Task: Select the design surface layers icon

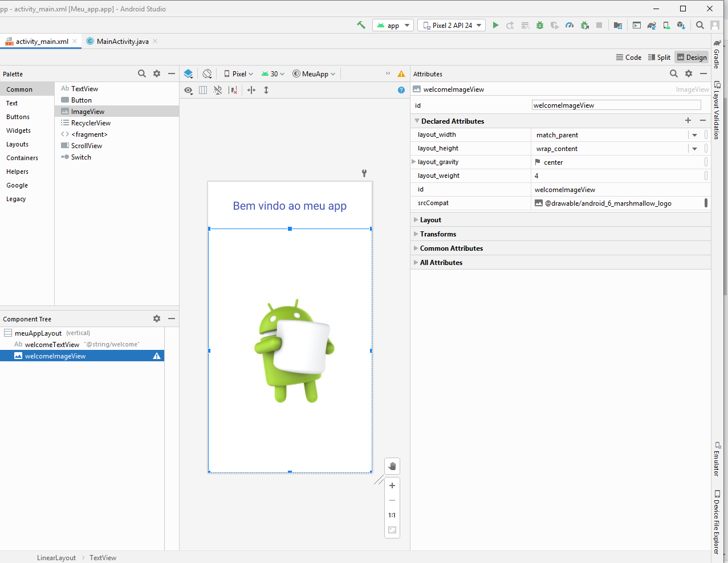Action: pyautogui.click(x=189, y=74)
